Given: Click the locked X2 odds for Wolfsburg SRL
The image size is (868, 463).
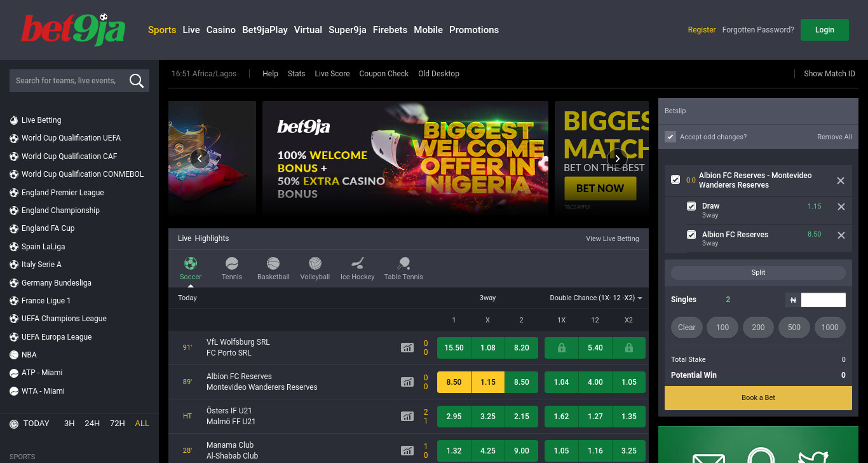Looking at the screenshot, I should [628, 348].
